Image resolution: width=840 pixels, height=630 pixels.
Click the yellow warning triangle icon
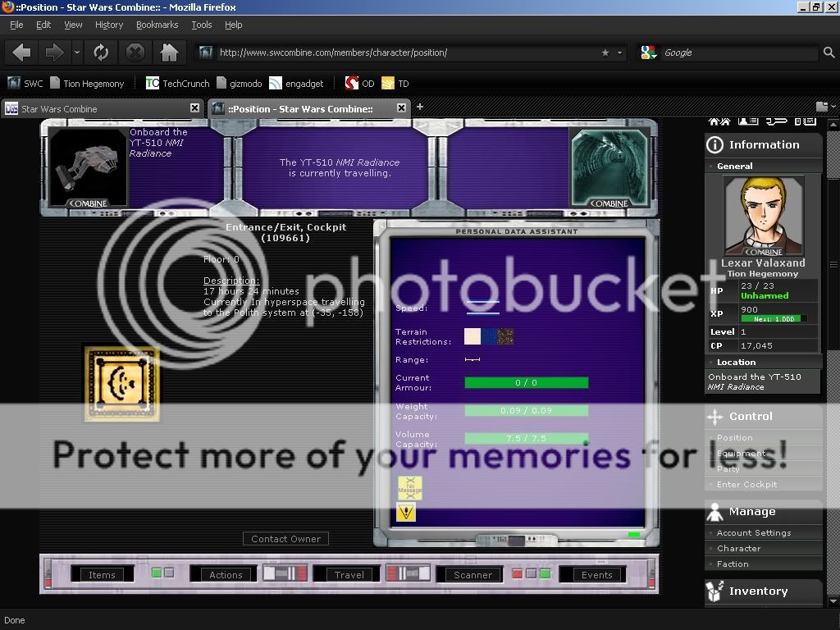405,512
